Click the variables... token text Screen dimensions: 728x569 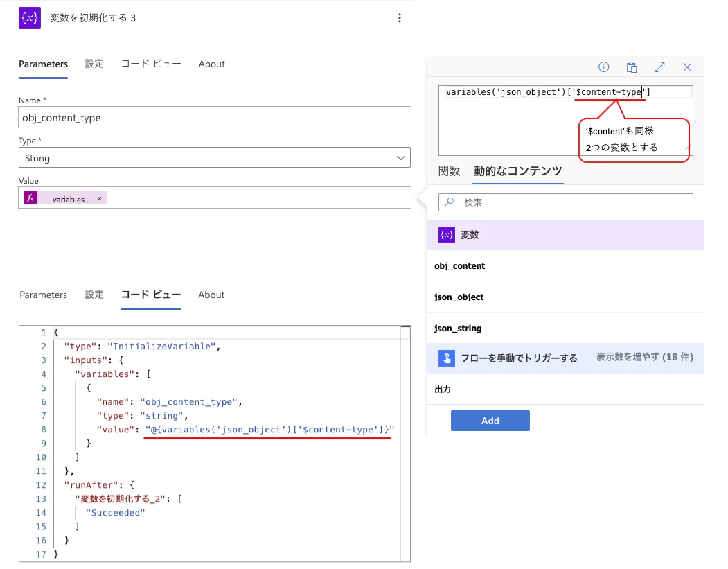[x=71, y=200]
